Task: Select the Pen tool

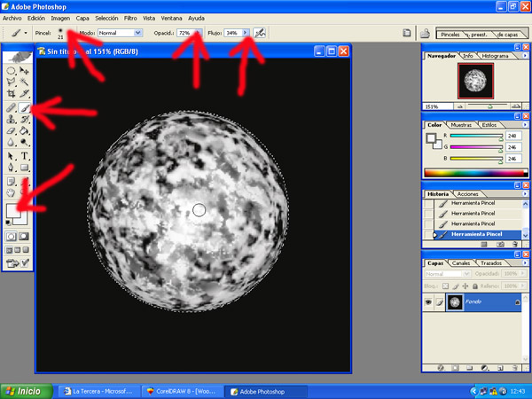Action: (11, 168)
